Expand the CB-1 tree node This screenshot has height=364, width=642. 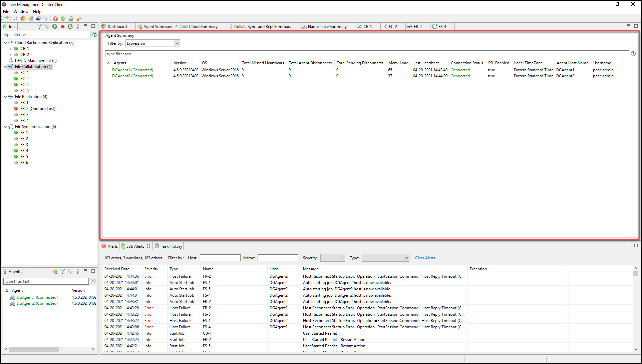point(11,49)
